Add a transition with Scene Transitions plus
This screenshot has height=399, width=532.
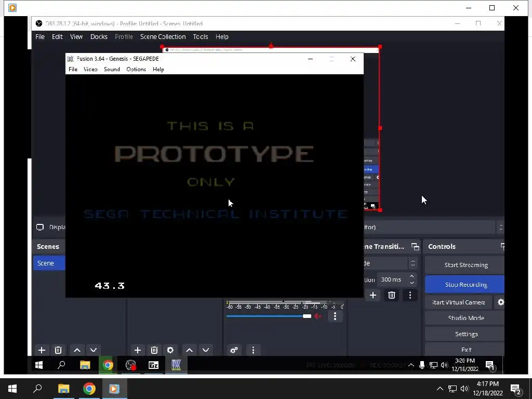click(x=373, y=295)
